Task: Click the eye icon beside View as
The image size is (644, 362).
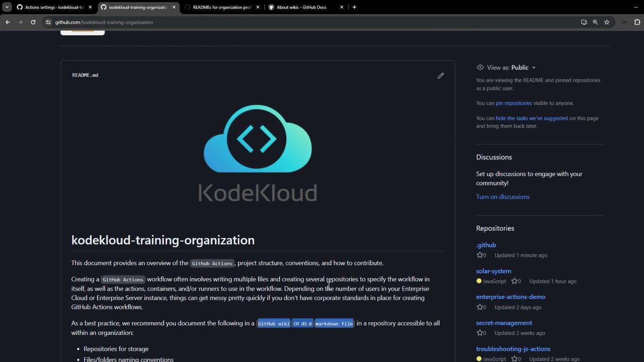Action: 480,67
